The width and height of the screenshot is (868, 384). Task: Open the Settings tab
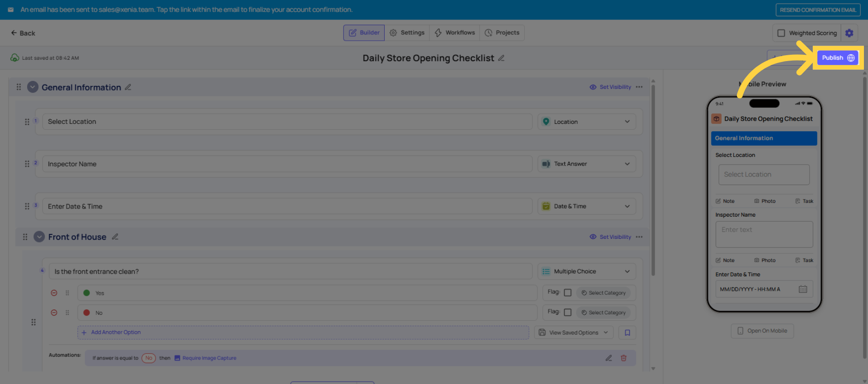pos(407,33)
